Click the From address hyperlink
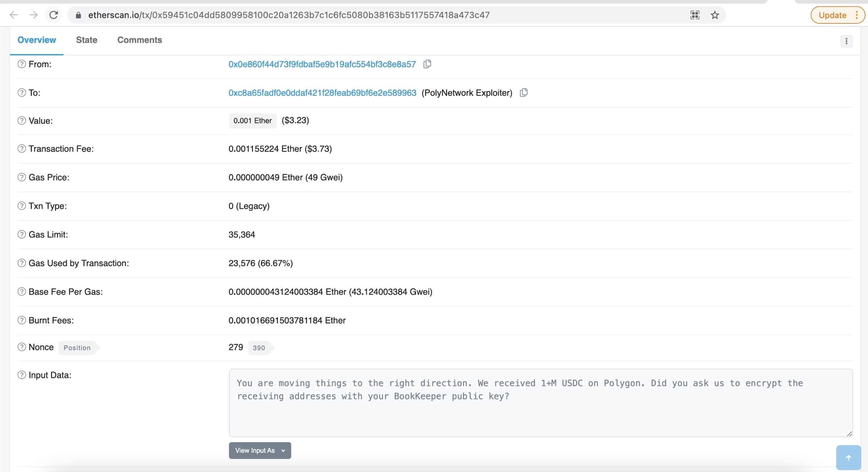The width and height of the screenshot is (868, 472). tap(322, 64)
